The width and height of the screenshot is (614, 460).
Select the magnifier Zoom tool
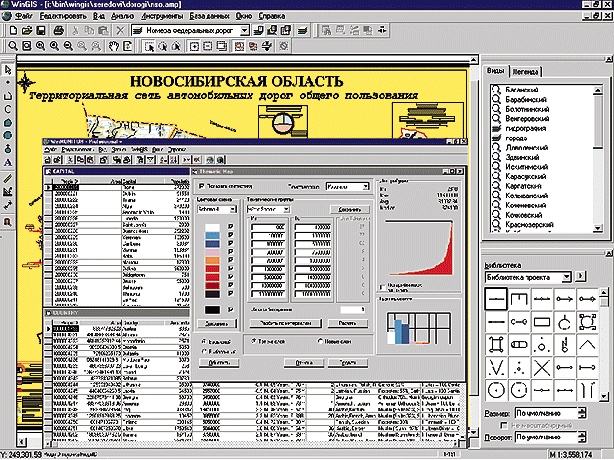[x=13, y=46]
